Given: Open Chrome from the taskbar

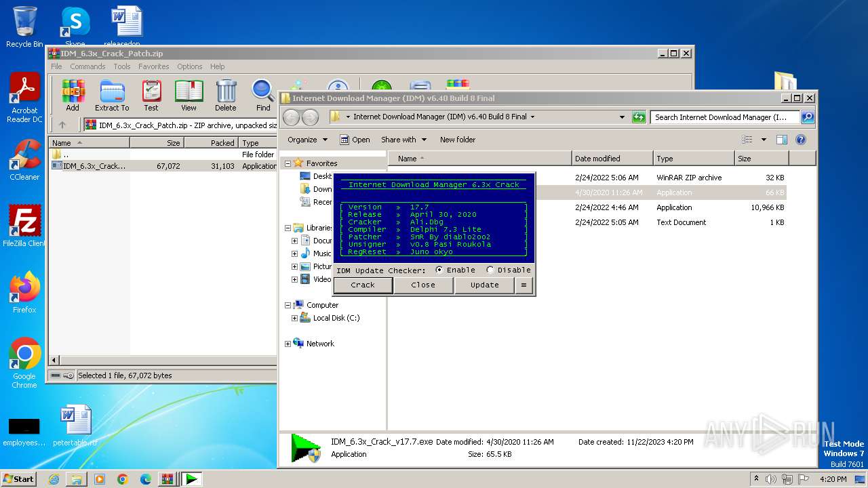Looking at the screenshot, I should point(122,479).
